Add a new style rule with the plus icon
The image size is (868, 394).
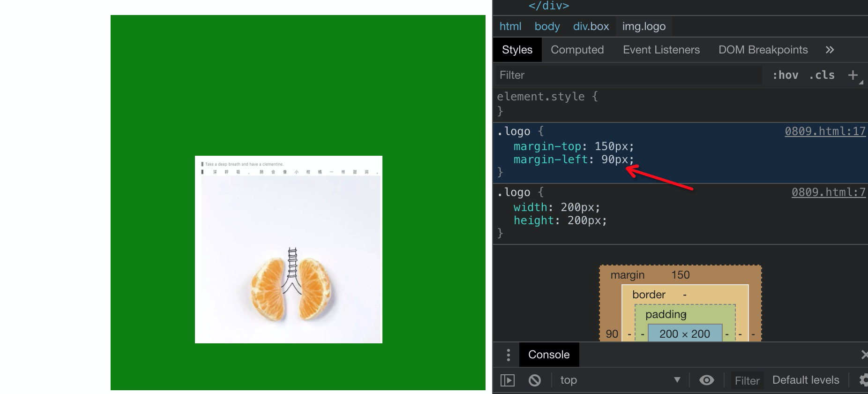[x=853, y=75]
